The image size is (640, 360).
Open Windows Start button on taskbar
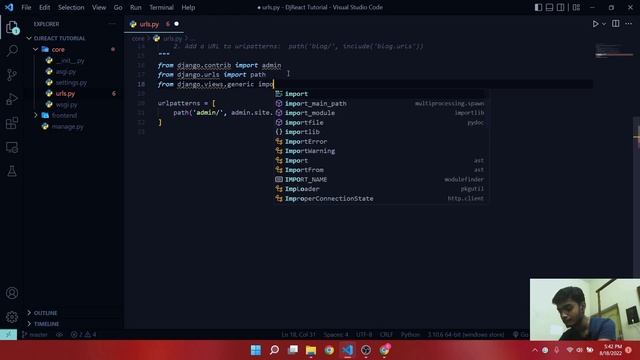(x=256, y=350)
